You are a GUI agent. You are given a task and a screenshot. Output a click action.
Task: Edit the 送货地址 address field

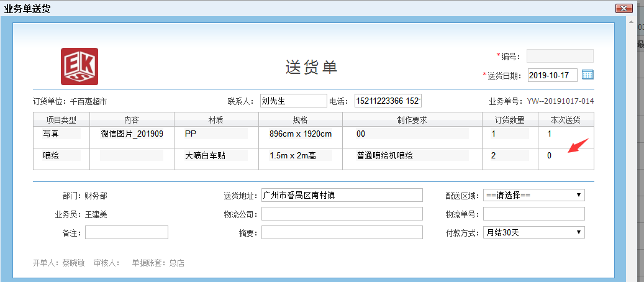tap(342, 195)
